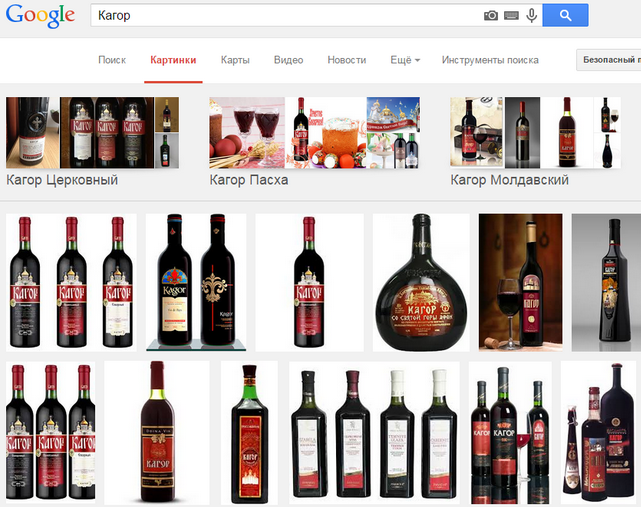Open Кагор Церковный bottle with cross thumbnail

point(33,132)
